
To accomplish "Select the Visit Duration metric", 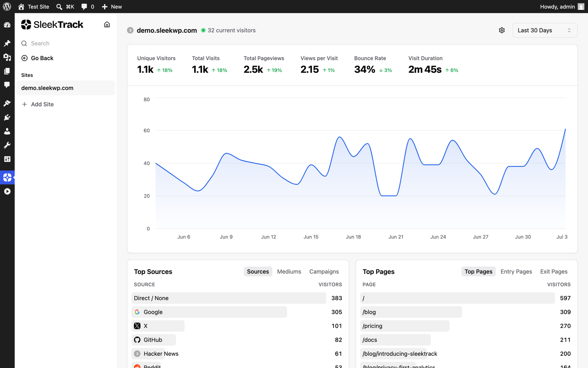I will pyautogui.click(x=433, y=65).
